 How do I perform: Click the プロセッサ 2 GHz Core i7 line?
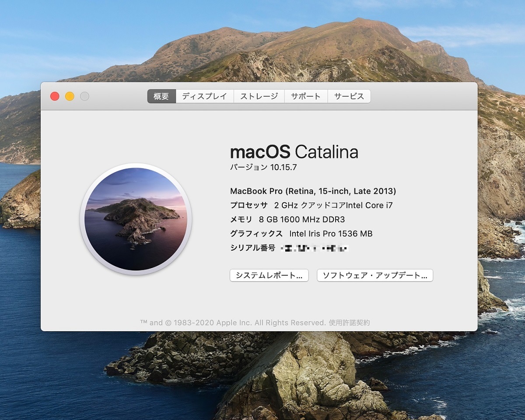(311, 205)
